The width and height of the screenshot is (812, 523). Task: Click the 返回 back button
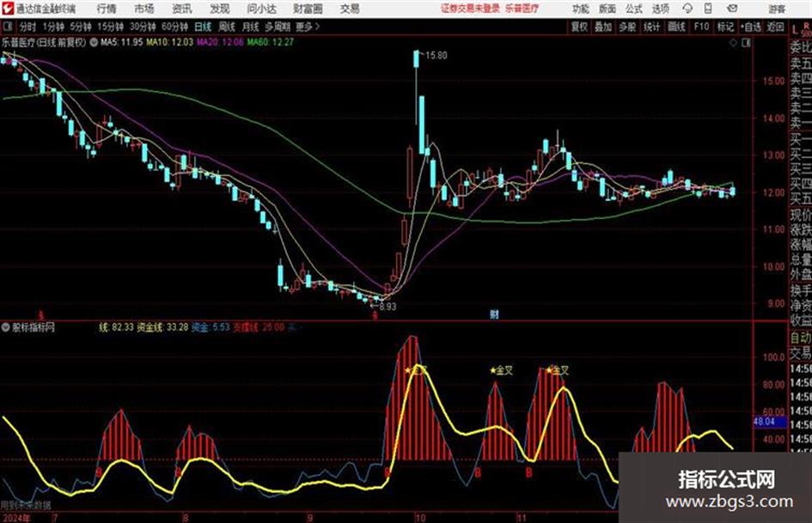tap(775, 27)
